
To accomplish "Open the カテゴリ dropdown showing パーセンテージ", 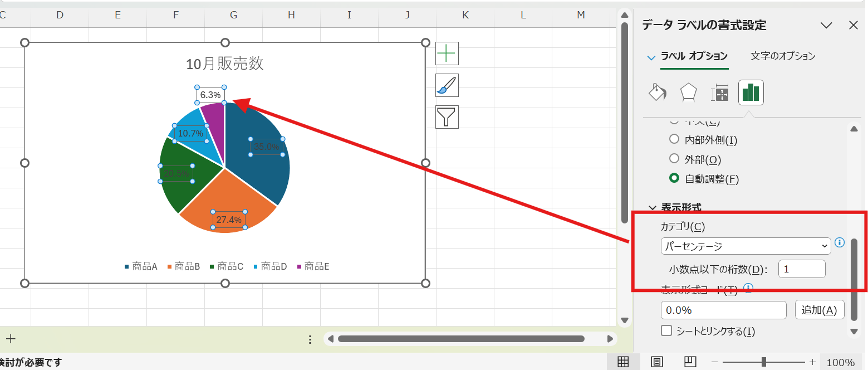I will [746, 246].
